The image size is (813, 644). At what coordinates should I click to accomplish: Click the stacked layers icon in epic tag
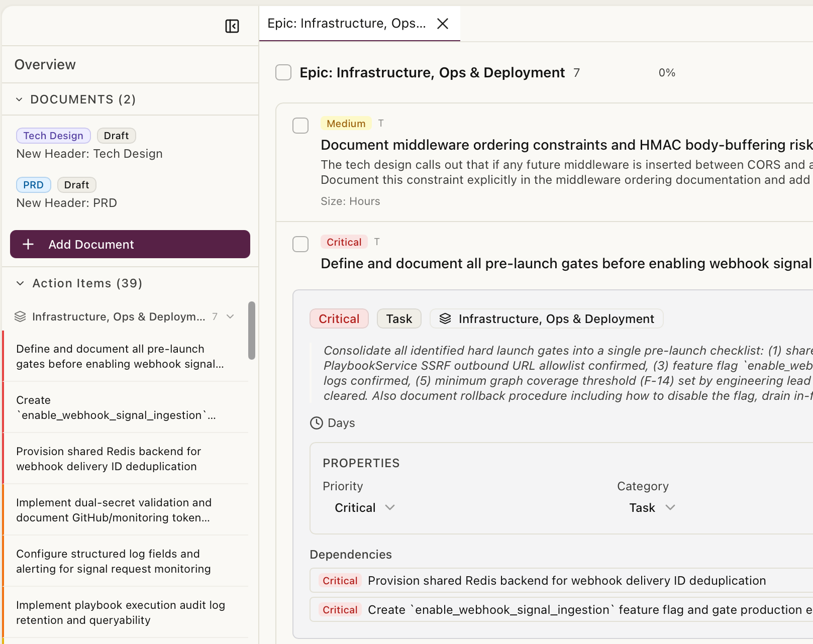445,319
